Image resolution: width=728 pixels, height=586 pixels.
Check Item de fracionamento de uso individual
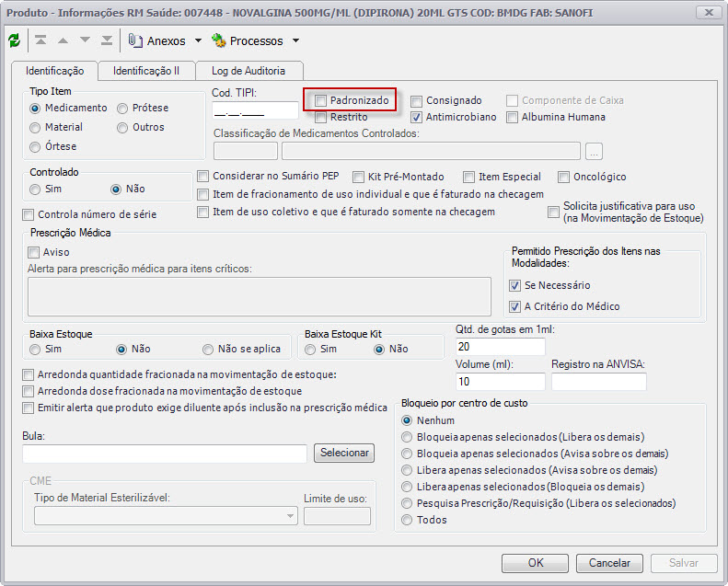click(202, 194)
